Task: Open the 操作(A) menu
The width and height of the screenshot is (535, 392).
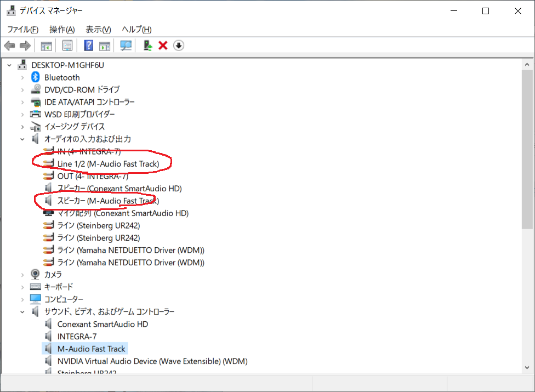Action: coord(62,30)
